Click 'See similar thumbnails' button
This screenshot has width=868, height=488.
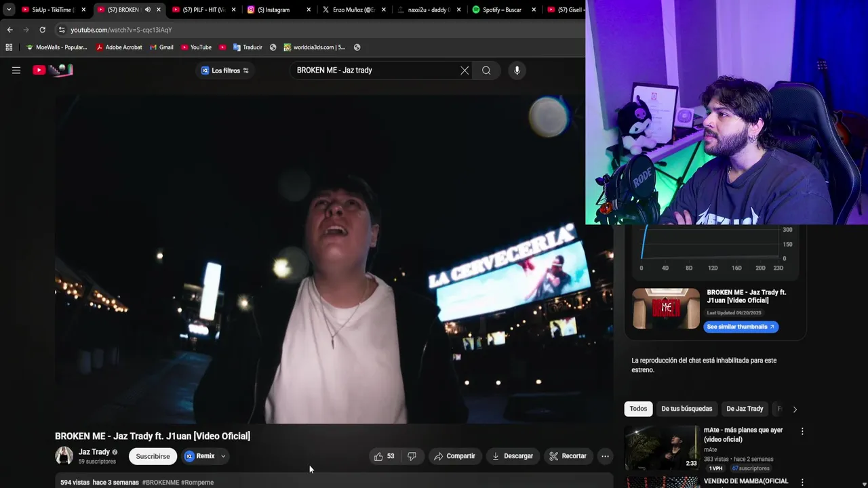tap(741, 327)
